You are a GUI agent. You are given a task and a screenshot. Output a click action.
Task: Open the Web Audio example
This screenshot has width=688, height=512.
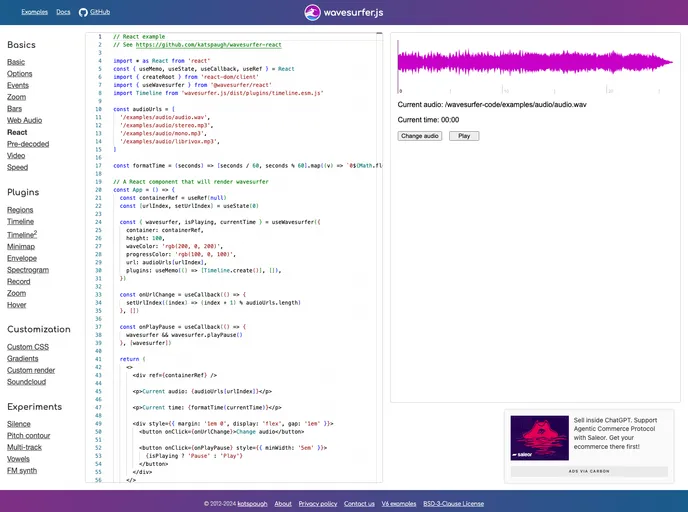click(x=25, y=120)
